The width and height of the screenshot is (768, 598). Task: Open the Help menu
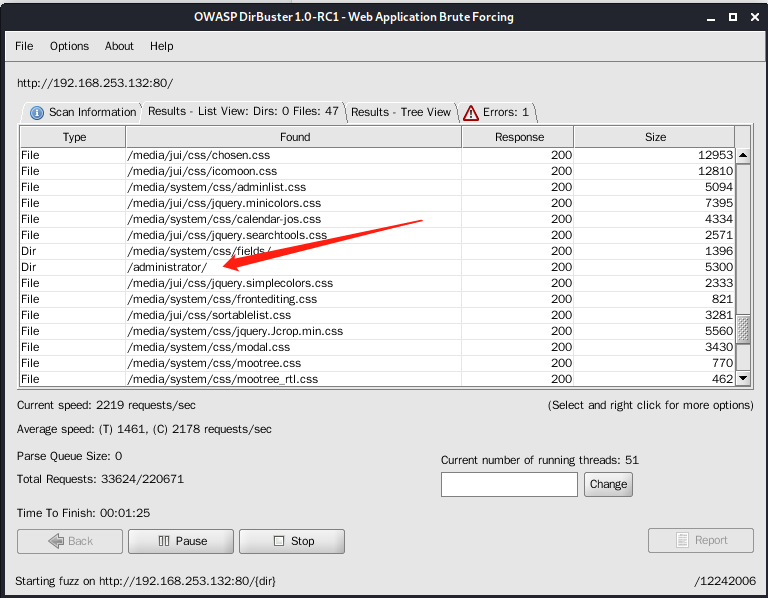tap(162, 46)
